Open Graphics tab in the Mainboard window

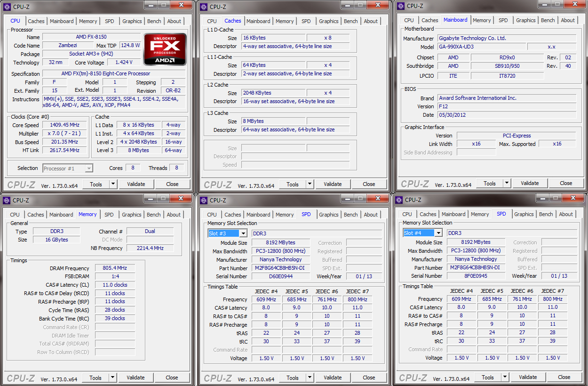pyautogui.click(x=525, y=20)
